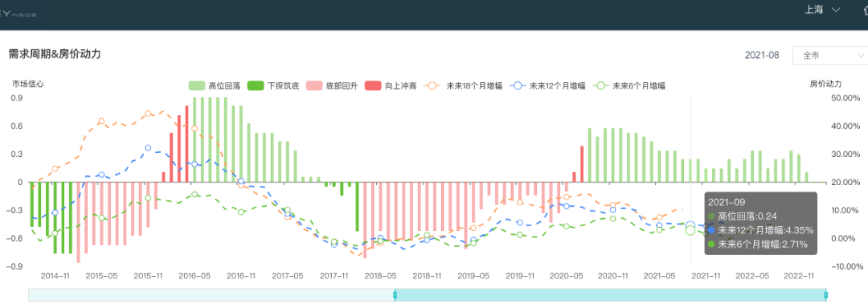Image resolution: width=868 pixels, height=305 pixels.
Task: Click the left handle of zoom slider
Action: [x=395, y=295]
